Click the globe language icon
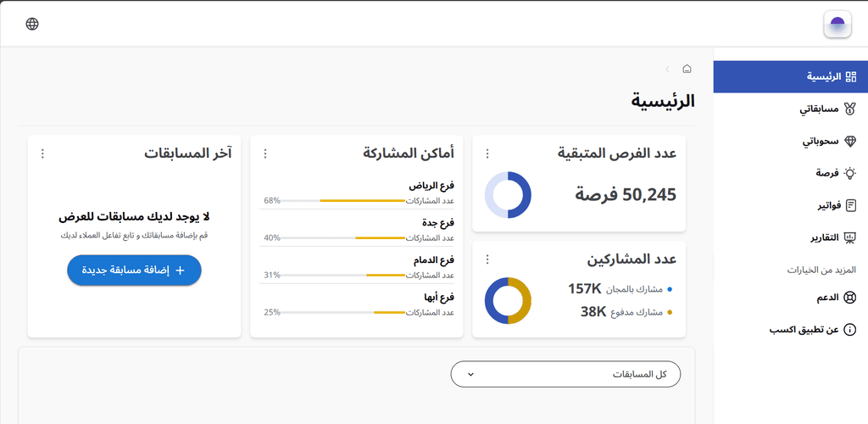 [x=32, y=24]
